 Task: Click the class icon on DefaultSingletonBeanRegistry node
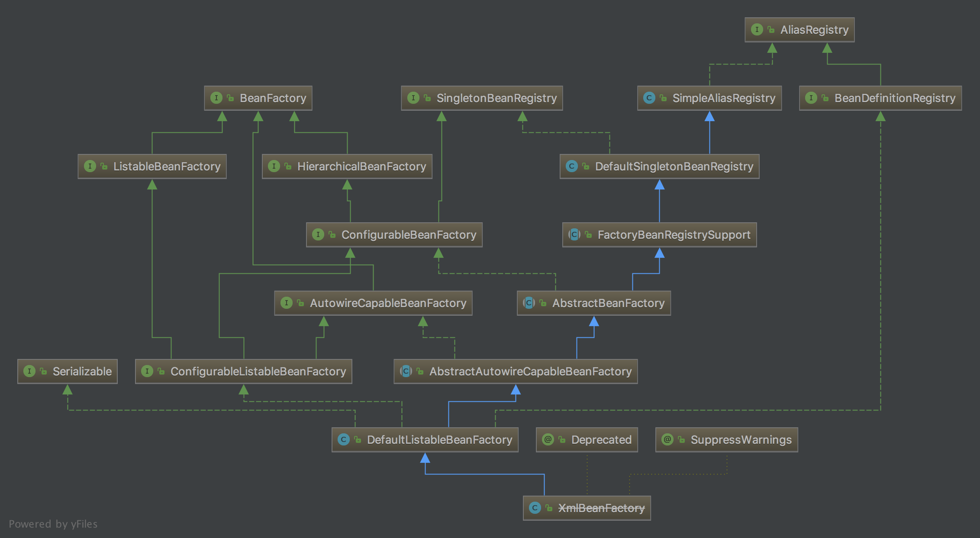click(572, 166)
